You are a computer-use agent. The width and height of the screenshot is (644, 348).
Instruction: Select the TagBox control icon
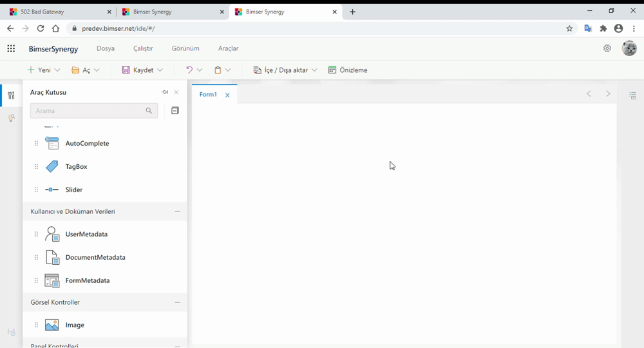pyautogui.click(x=52, y=167)
